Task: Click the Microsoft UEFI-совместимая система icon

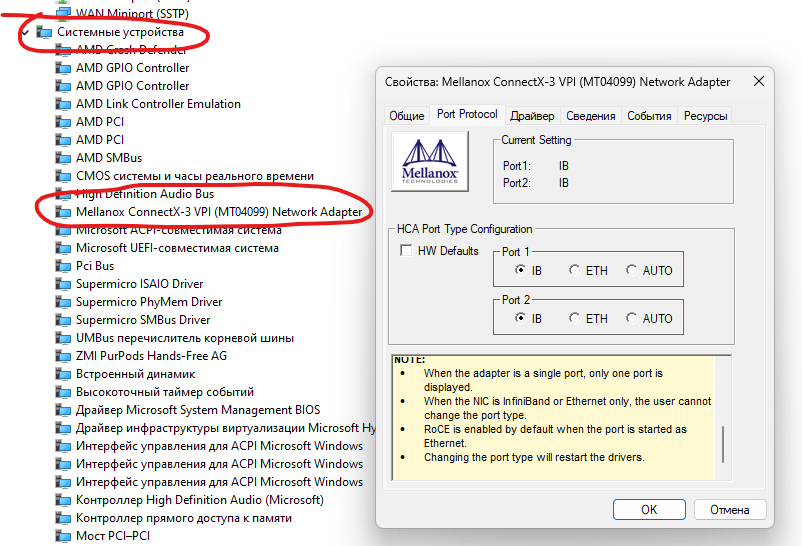Action: pyautogui.click(x=63, y=248)
